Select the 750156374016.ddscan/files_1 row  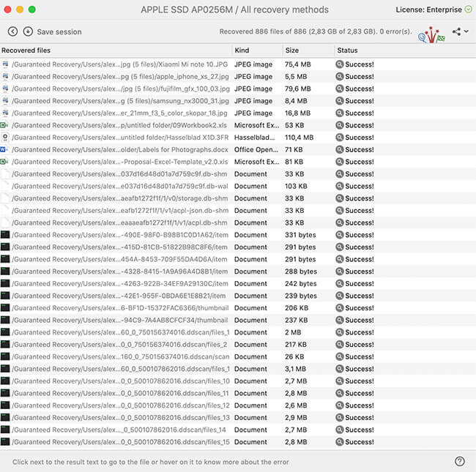pos(238,332)
